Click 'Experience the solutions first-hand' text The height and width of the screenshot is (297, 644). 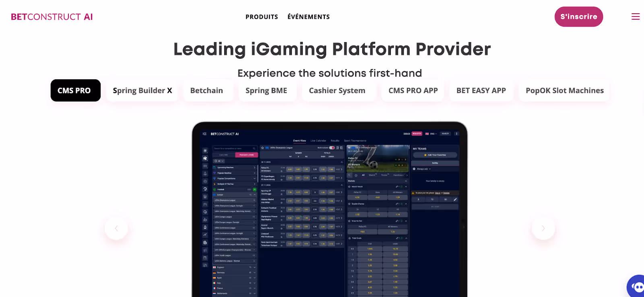(330, 73)
